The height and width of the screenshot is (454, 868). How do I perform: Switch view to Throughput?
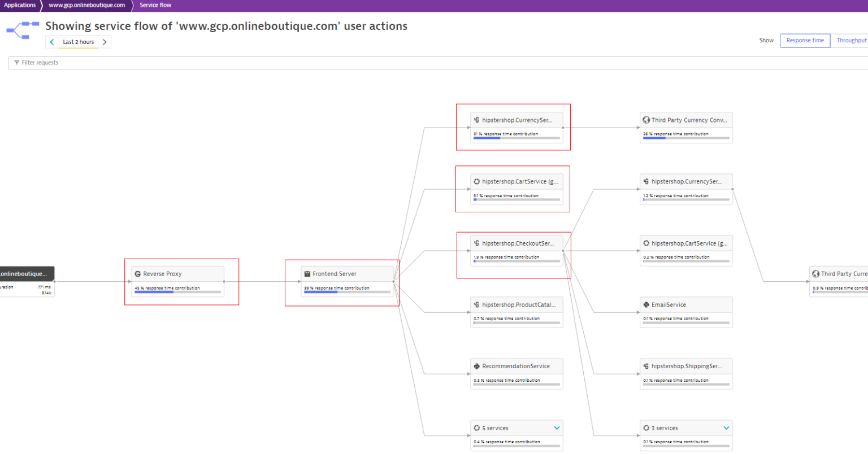pyautogui.click(x=850, y=41)
